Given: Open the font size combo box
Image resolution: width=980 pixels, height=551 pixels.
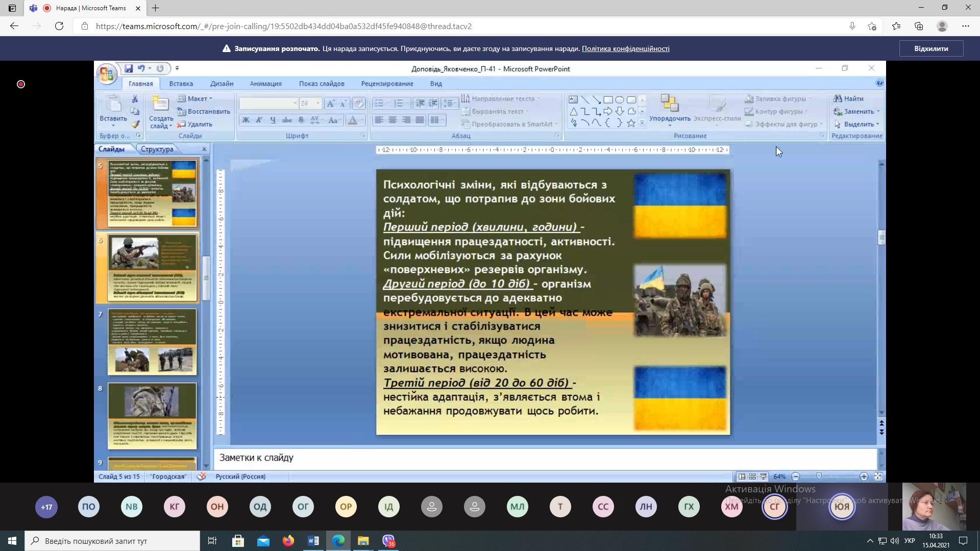Looking at the screenshot, I should 310,104.
